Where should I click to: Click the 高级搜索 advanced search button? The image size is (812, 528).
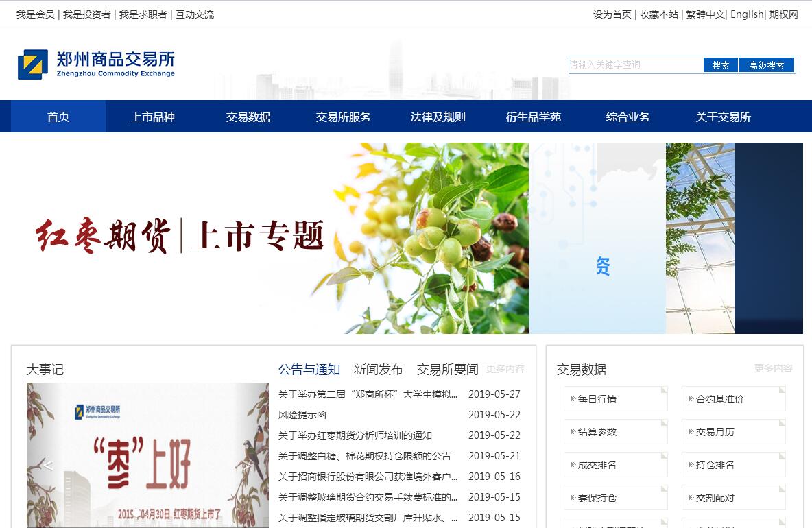[x=766, y=65]
